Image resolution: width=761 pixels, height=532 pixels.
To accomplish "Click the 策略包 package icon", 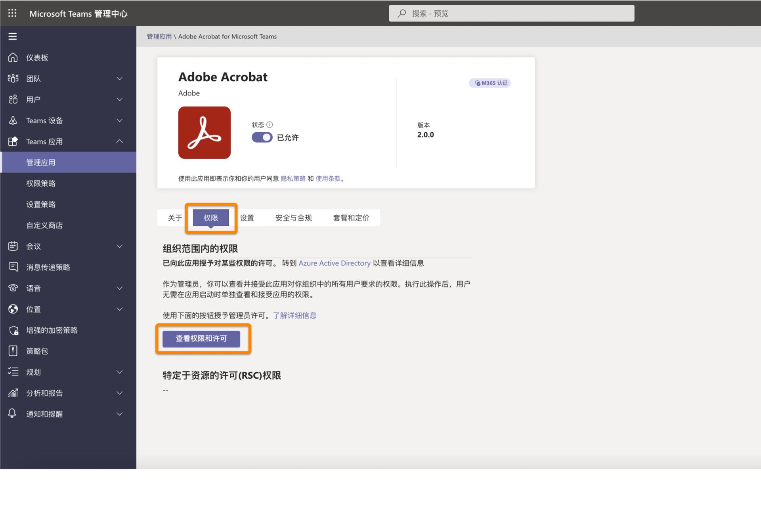I will click(13, 351).
